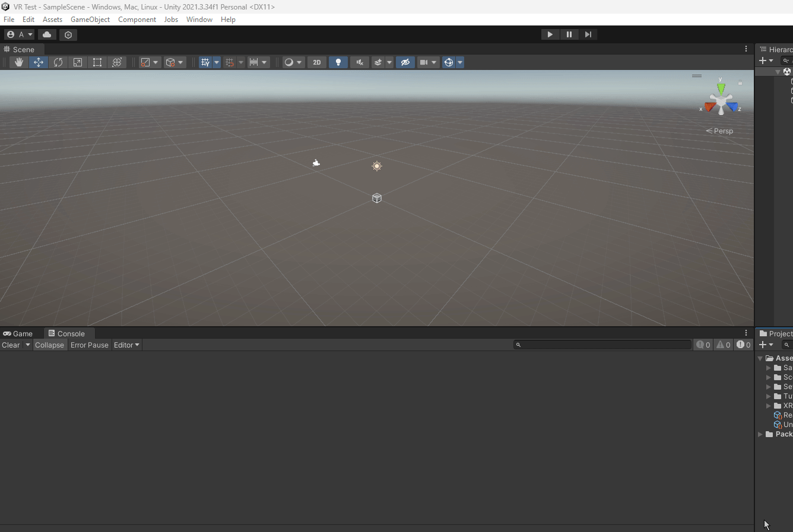Image resolution: width=793 pixels, height=532 pixels.
Task: Choose the combined Transform tool
Action: tap(116, 62)
